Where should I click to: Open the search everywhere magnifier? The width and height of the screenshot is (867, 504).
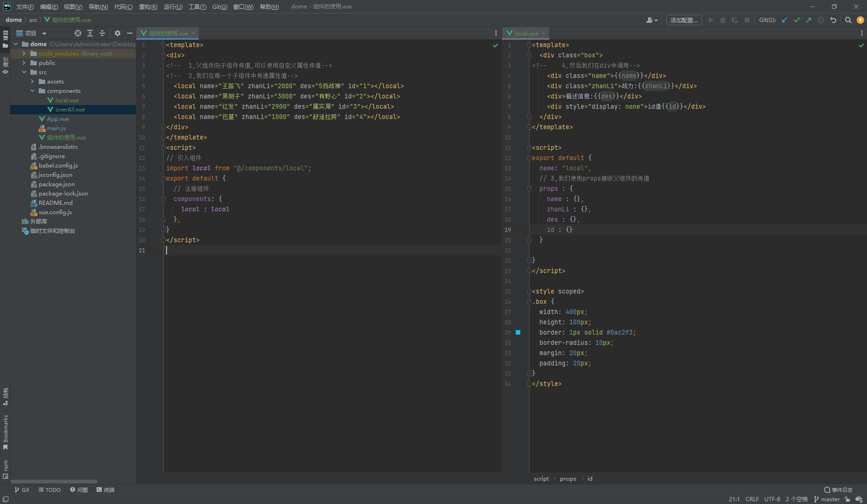848,20
